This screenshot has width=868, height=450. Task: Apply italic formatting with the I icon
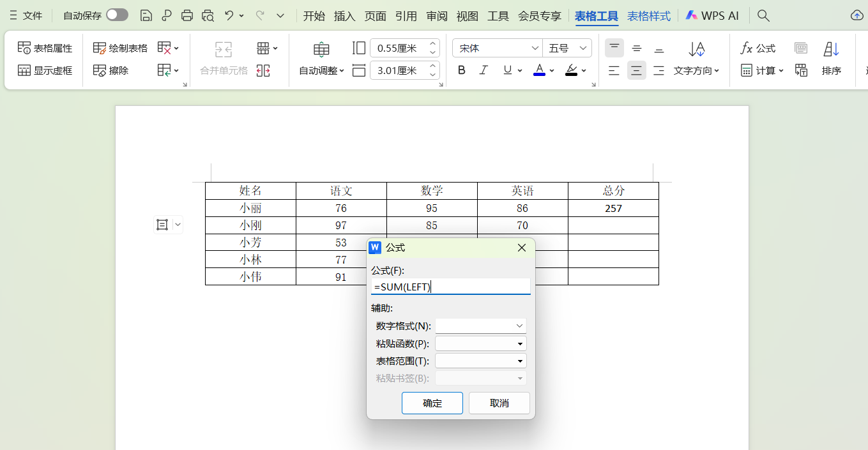coord(484,70)
